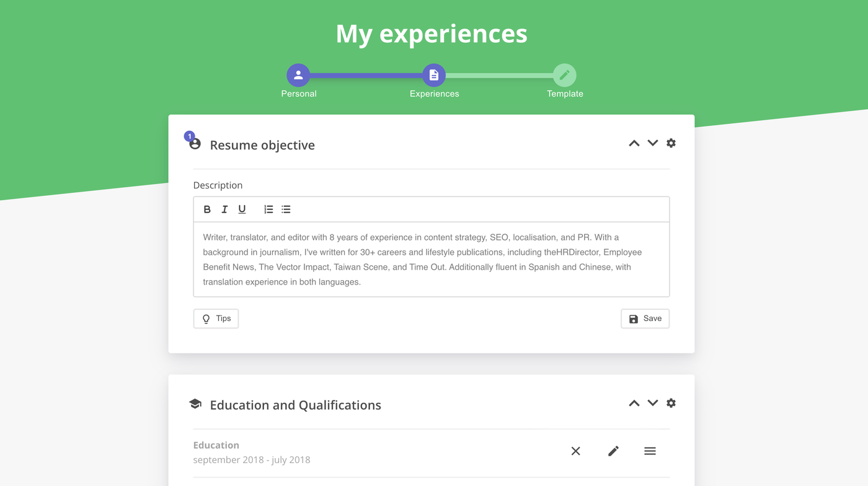868x486 pixels.
Task: Edit the Education entry with pencil
Action: (x=613, y=451)
